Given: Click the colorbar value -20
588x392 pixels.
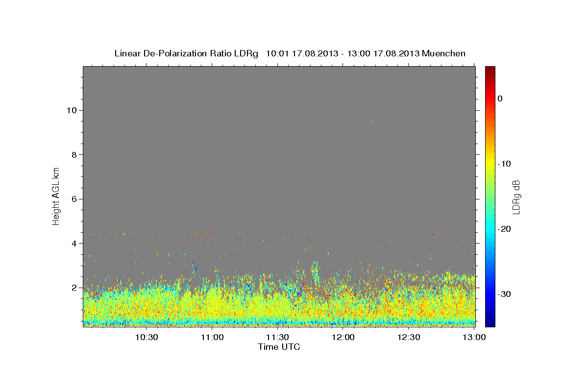Looking at the screenshot, I should (504, 229).
